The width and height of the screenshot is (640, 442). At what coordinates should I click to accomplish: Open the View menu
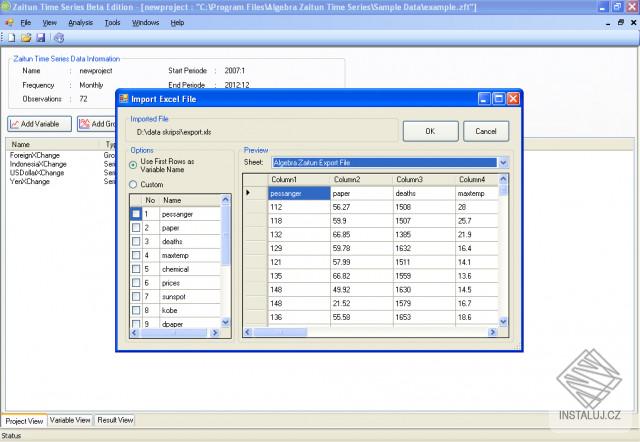[x=49, y=22]
